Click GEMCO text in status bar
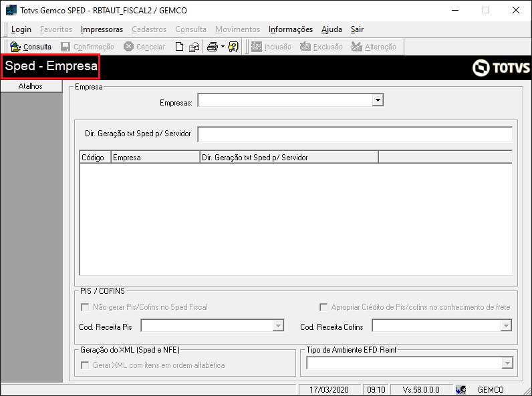The width and height of the screenshot is (532, 396). click(x=491, y=390)
